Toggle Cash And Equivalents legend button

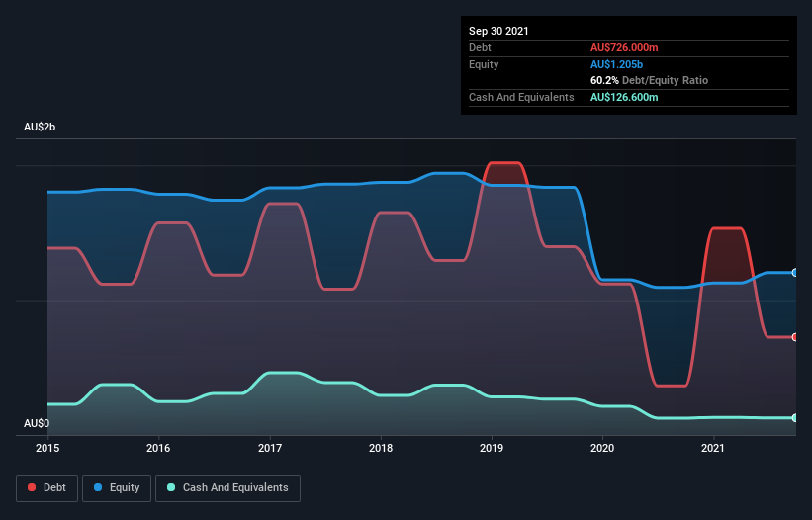227,488
